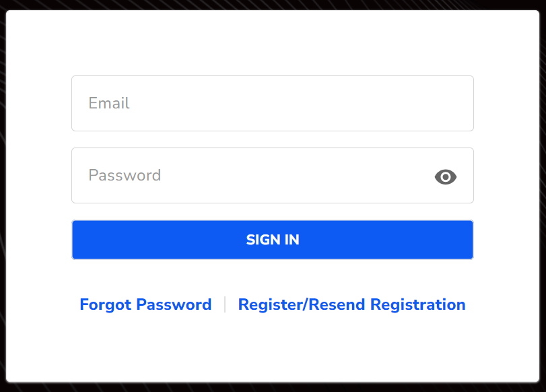546x392 pixels.
Task: Focus the Password input field
Action: click(x=256, y=176)
